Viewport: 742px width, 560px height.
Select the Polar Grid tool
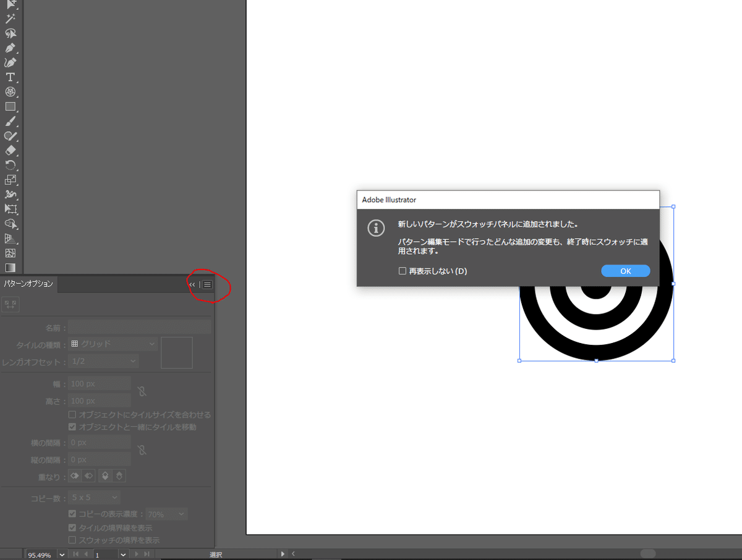click(11, 91)
